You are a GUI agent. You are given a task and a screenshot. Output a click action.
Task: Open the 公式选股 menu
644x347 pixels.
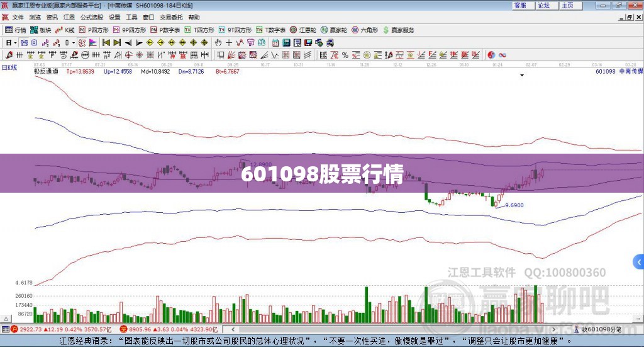tap(92, 17)
